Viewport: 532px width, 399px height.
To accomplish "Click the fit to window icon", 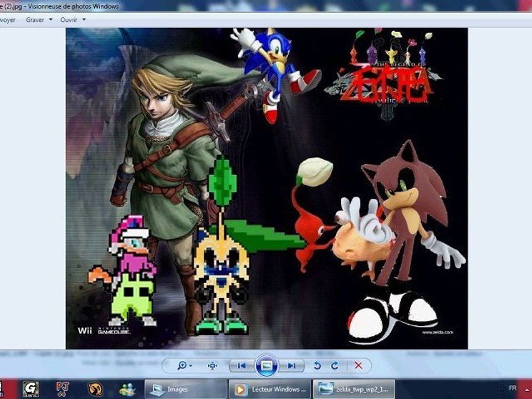I will 212,365.
